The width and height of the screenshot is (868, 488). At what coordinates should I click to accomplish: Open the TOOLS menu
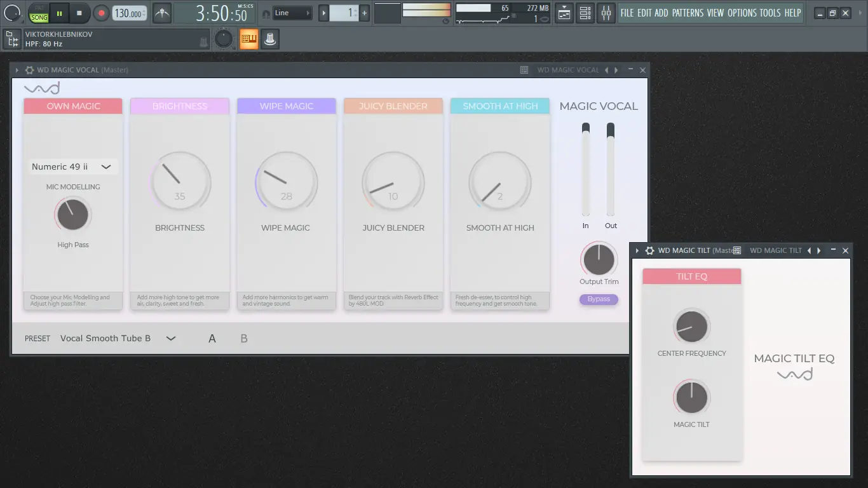pos(770,13)
